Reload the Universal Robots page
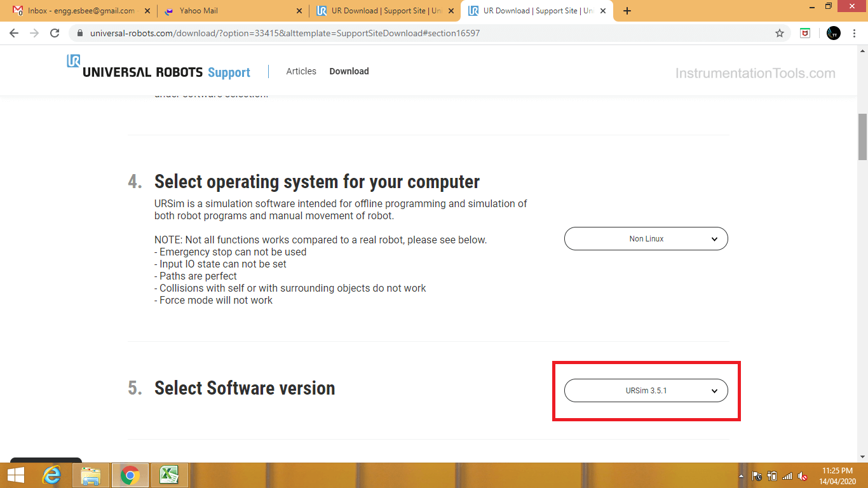 pos(55,33)
